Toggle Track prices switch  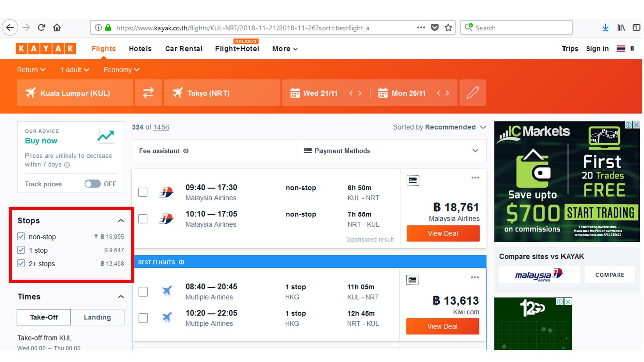(93, 184)
